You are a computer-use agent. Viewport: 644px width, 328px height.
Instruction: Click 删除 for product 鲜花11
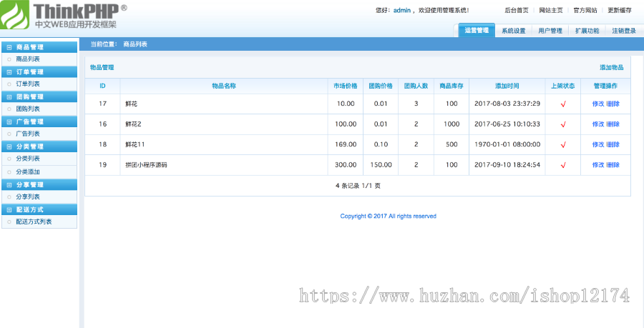(x=614, y=144)
